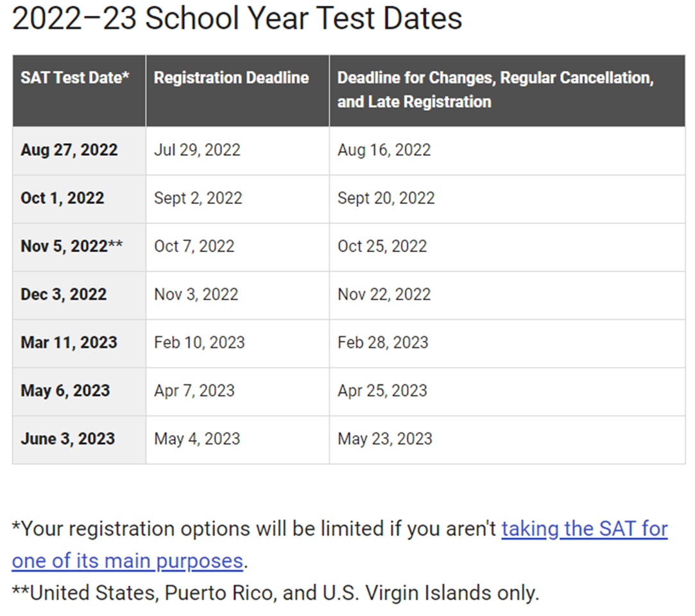Select the May 23, 2023 late registration date
Screen dimensions: 695x616
(x=385, y=439)
